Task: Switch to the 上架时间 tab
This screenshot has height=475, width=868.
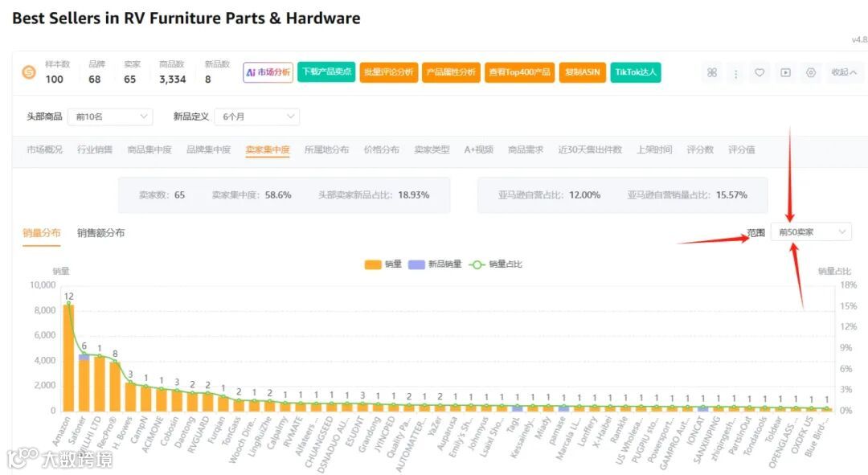Action: tap(654, 149)
